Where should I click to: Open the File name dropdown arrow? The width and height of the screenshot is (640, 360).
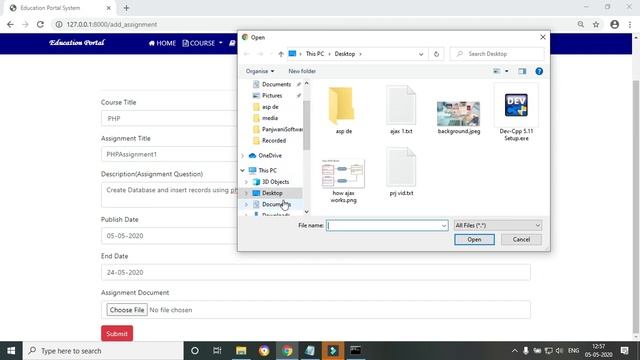444,225
